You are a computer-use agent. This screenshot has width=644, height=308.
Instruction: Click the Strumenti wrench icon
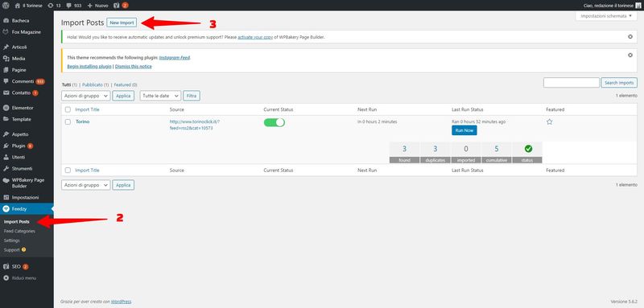coord(6,169)
